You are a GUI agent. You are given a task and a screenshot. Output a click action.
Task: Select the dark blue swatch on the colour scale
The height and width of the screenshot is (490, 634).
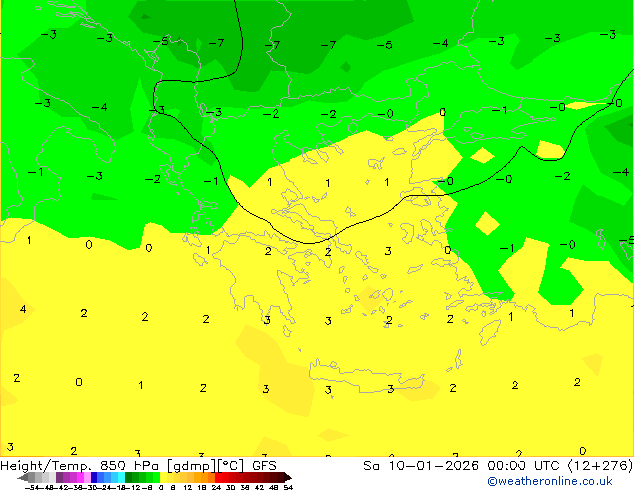pyautogui.click(x=94, y=477)
